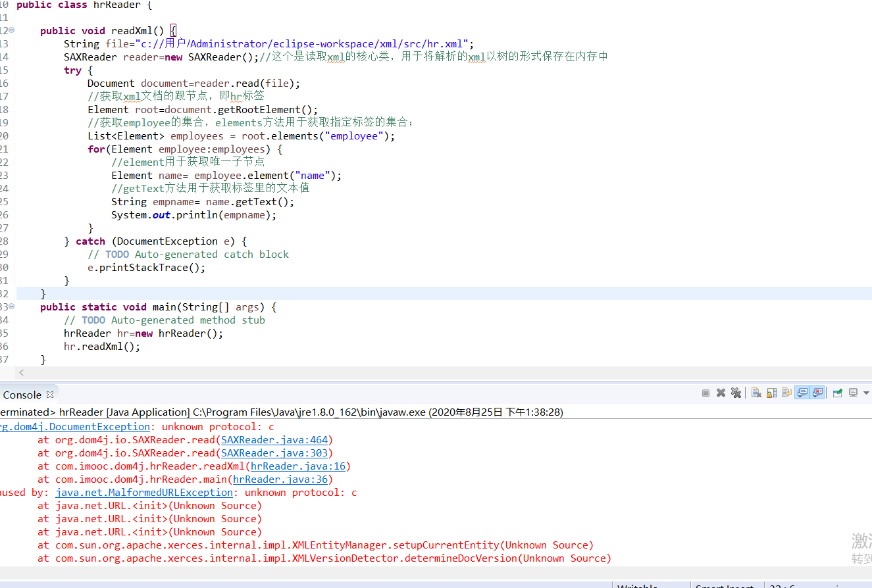
Task: Toggle Word Wrap in the Console
Action: 786,393
